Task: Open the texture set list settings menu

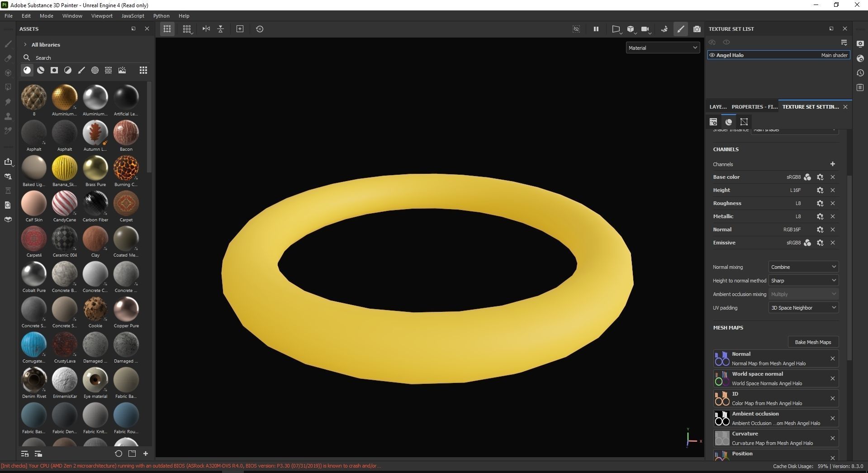Action: pyautogui.click(x=844, y=42)
